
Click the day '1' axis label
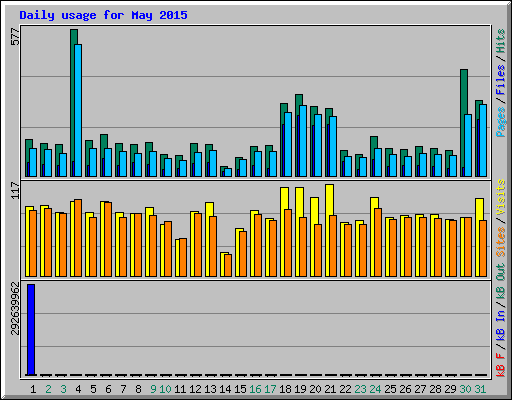click(33, 389)
